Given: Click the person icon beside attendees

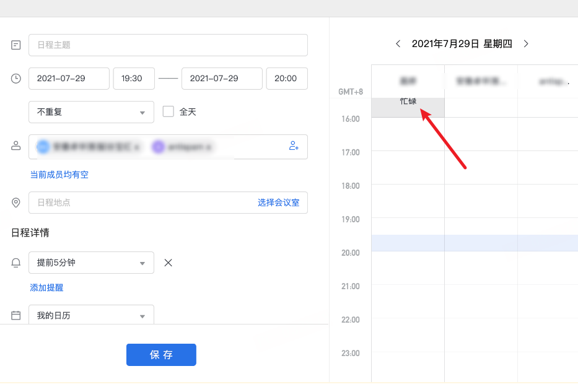Looking at the screenshot, I should [x=16, y=146].
